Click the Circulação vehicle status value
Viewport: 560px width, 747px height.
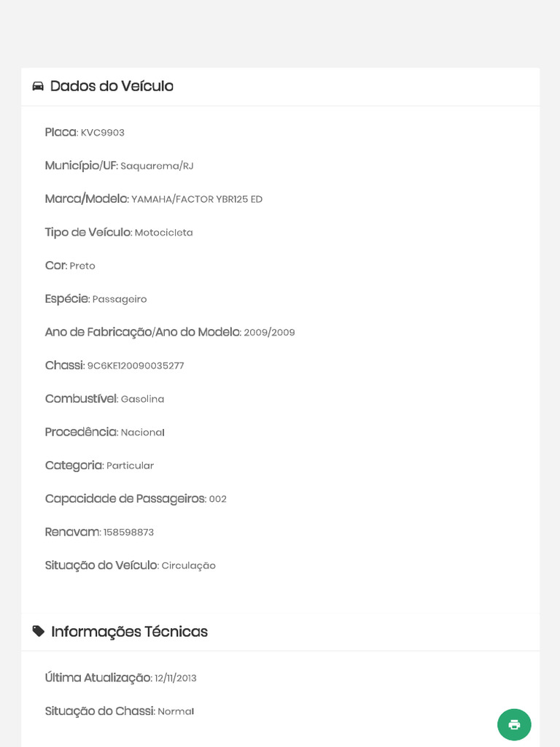coord(188,566)
